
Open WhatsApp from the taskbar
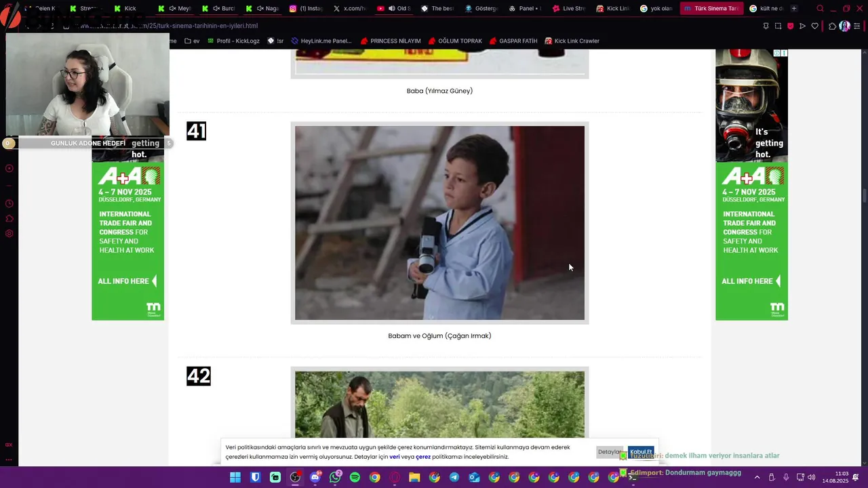pos(335,477)
